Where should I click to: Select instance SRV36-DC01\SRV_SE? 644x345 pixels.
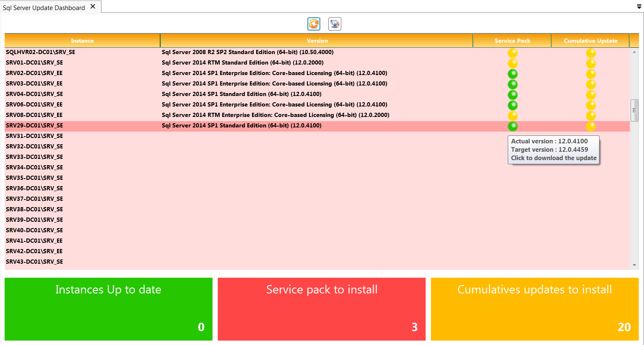34,188
